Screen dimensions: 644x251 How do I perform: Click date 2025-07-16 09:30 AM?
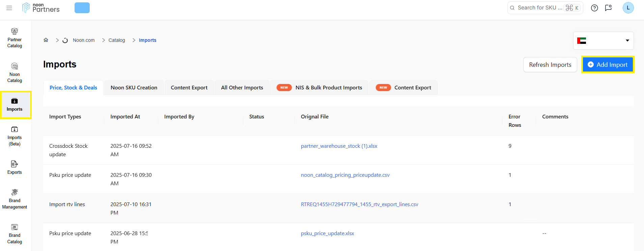click(x=131, y=179)
